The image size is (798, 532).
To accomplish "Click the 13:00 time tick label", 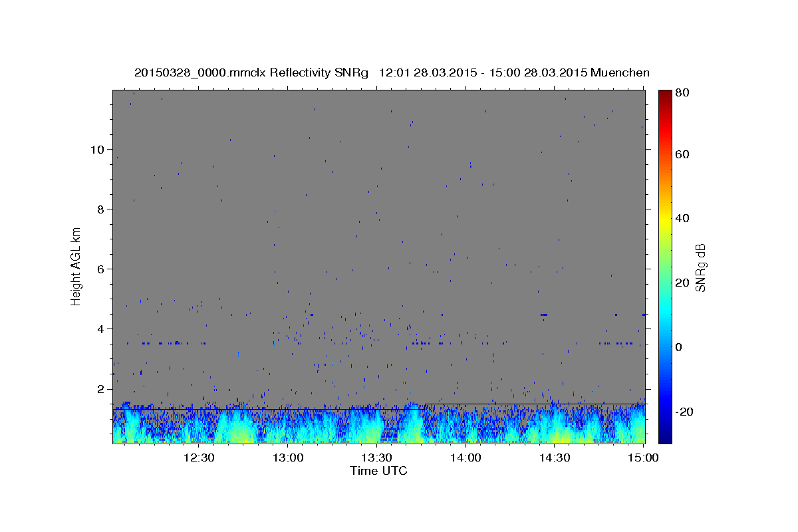I will point(288,458).
